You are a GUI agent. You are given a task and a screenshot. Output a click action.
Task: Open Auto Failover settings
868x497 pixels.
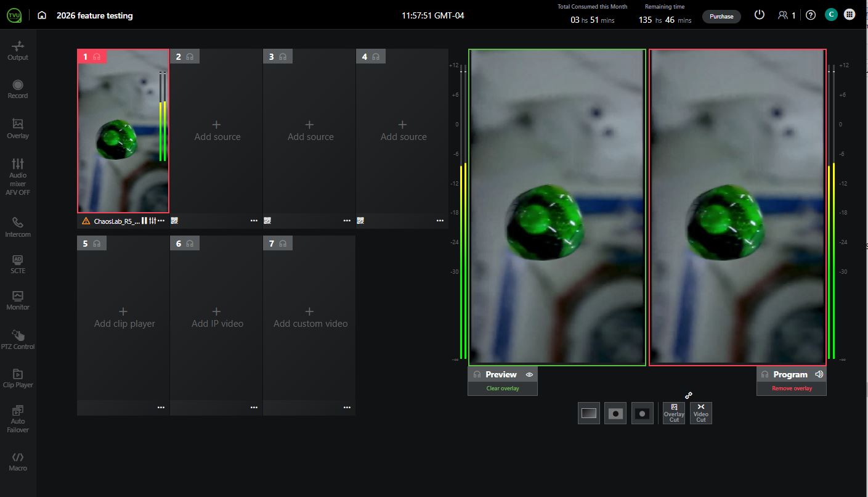[x=18, y=417]
